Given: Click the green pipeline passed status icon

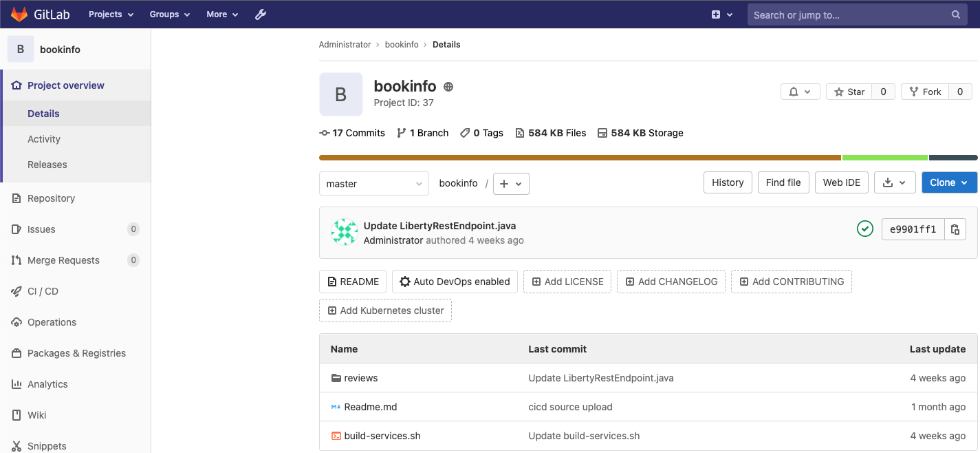Looking at the screenshot, I should point(865,229).
